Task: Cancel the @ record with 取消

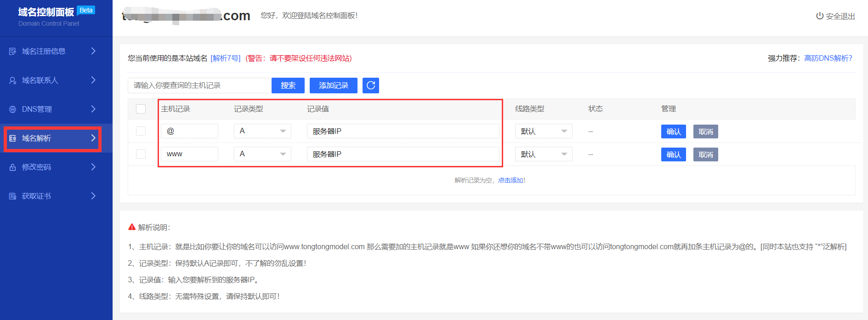Action: 706,131
